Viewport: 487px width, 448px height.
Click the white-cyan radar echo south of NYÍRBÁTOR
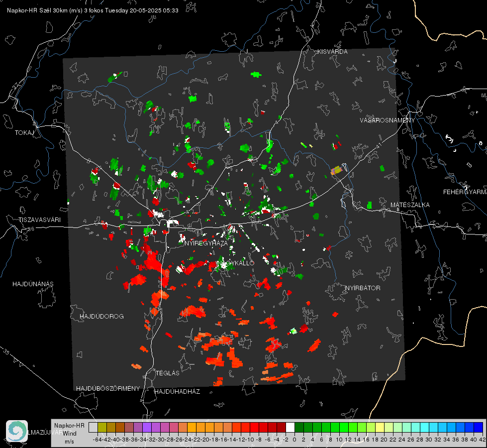(293, 331)
